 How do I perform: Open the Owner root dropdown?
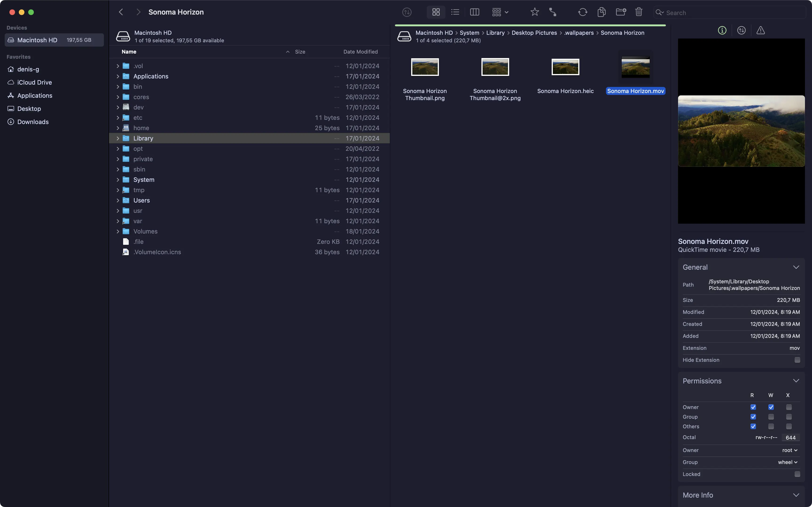789,450
